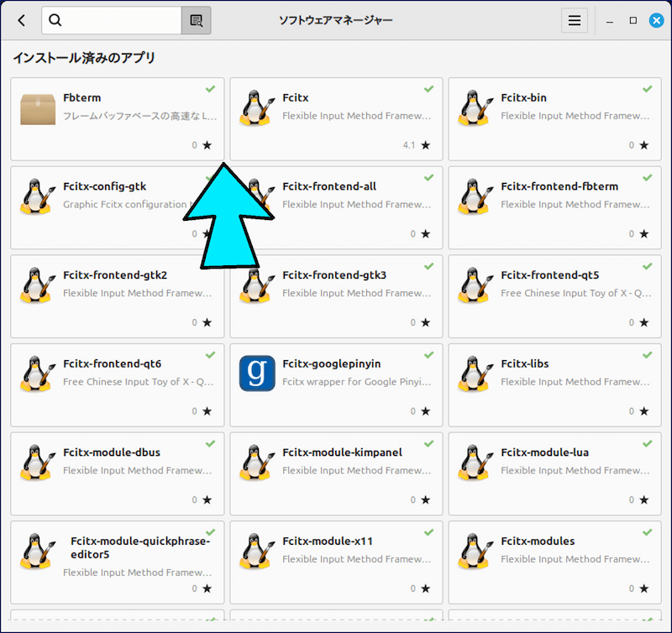Click the search filter icon beside the search field
This screenshot has height=633, width=672.
point(196,19)
